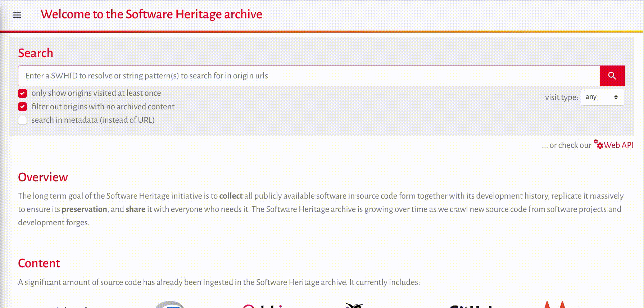This screenshot has height=308, width=644.
Task: Click the 'Content' section heading
Action: 39,263
